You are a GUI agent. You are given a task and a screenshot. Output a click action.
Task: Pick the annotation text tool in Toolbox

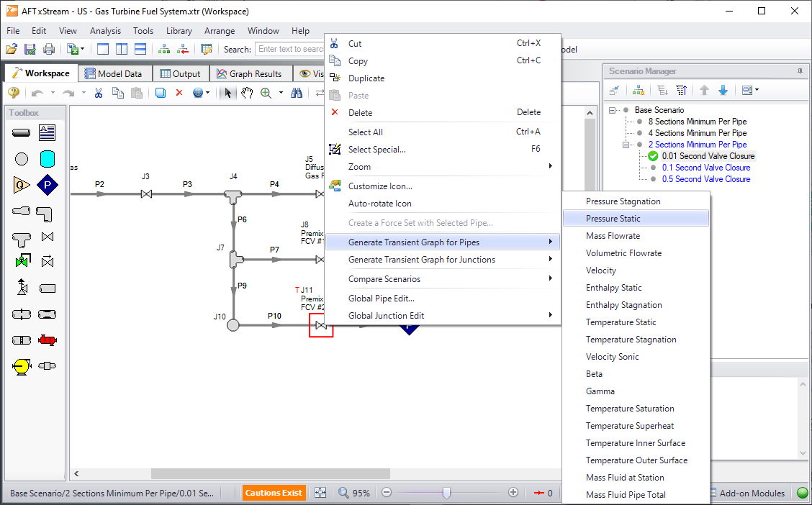pyautogui.click(x=48, y=133)
